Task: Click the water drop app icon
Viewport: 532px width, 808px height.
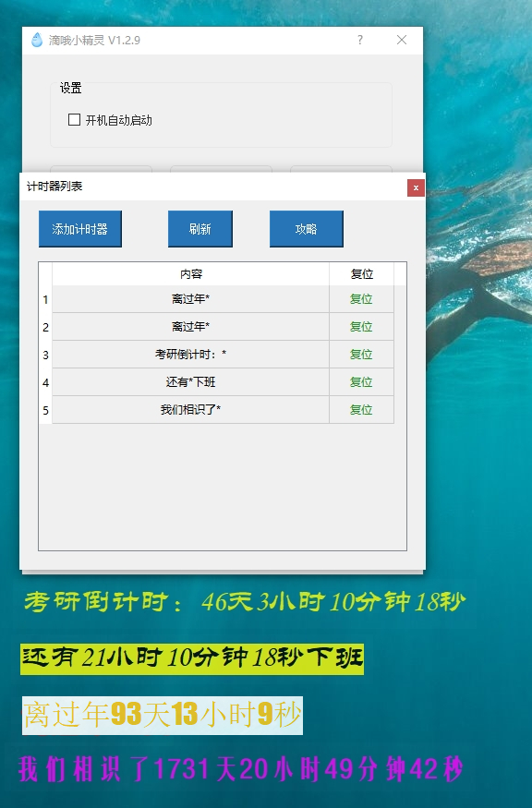Action: (37, 40)
